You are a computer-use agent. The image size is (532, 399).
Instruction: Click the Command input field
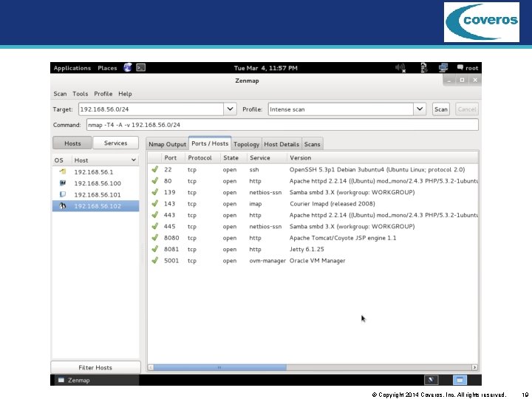pyautogui.click(x=282, y=125)
